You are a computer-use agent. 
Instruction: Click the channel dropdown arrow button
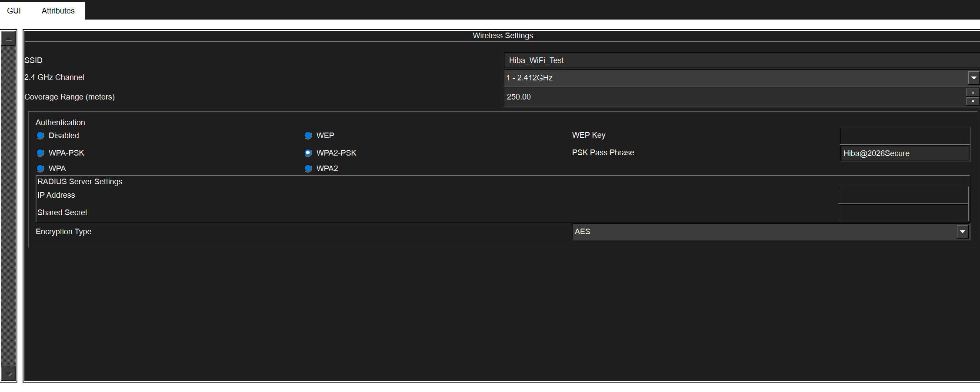974,78
